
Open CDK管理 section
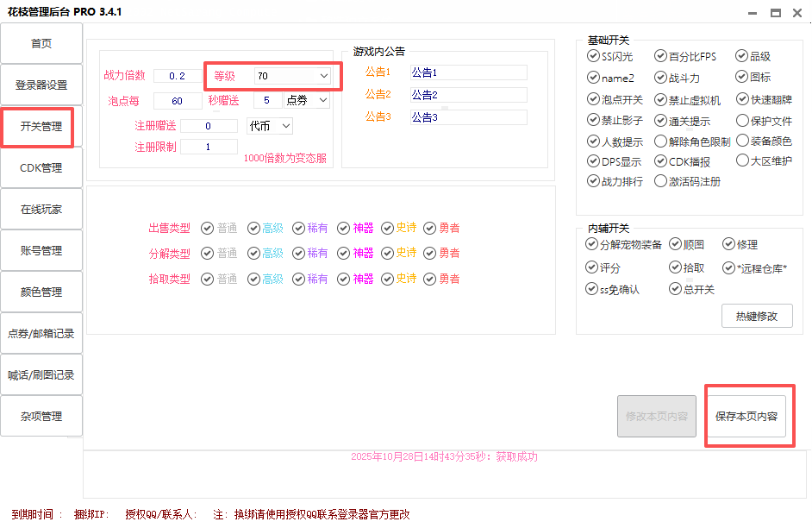[41, 168]
